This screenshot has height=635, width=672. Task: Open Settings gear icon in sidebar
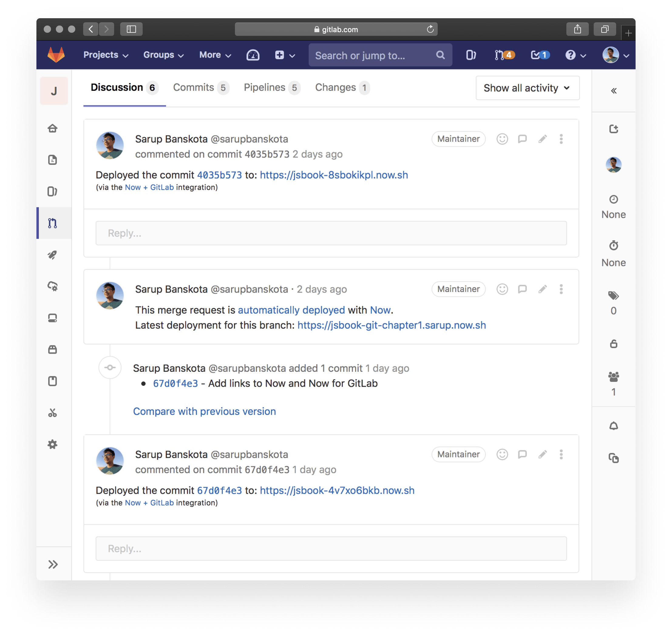click(53, 444)
